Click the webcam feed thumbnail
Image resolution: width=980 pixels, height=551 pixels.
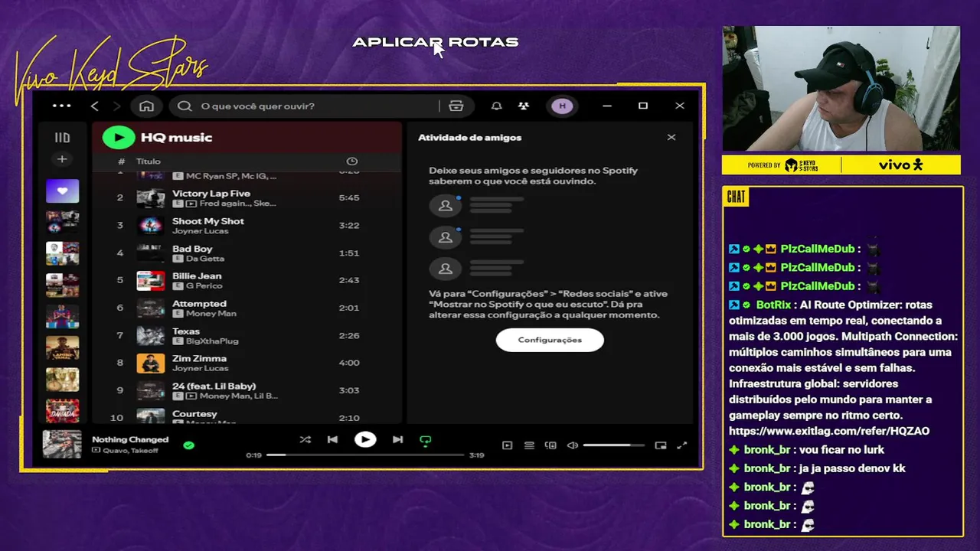point(841,88)
